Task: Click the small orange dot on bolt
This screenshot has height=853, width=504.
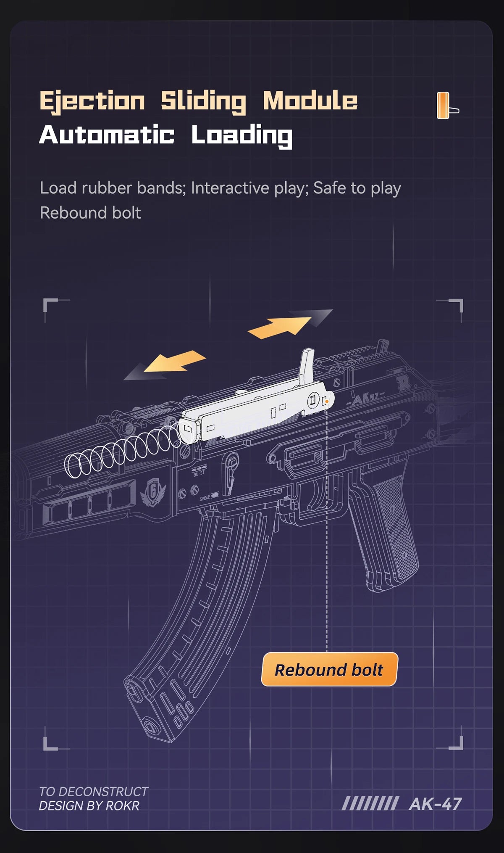Action: [327, 401]
